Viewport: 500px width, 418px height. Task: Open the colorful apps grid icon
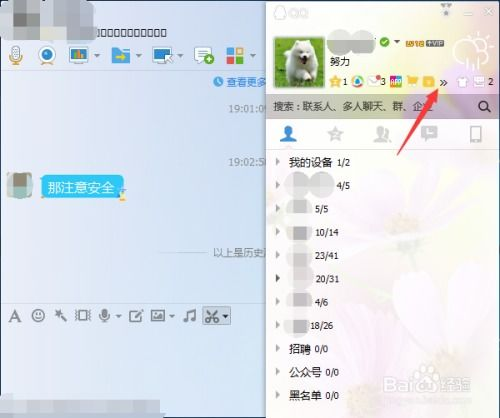pos(235,55)
